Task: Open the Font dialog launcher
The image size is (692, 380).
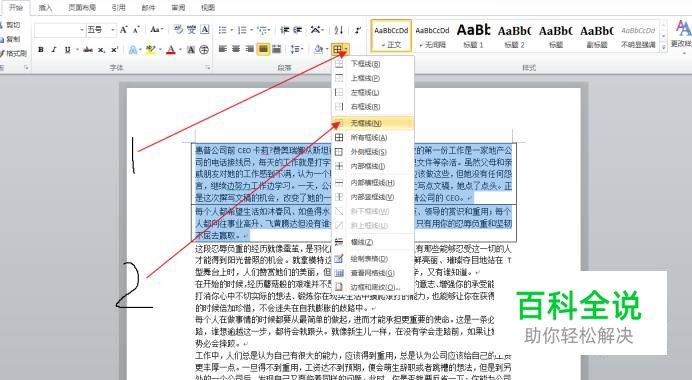Action: [208, 68]
